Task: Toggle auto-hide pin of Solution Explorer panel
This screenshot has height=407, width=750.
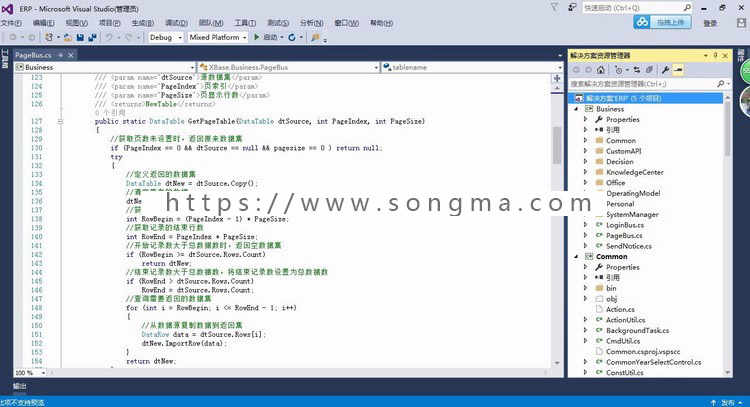Action: coord(716,55)
